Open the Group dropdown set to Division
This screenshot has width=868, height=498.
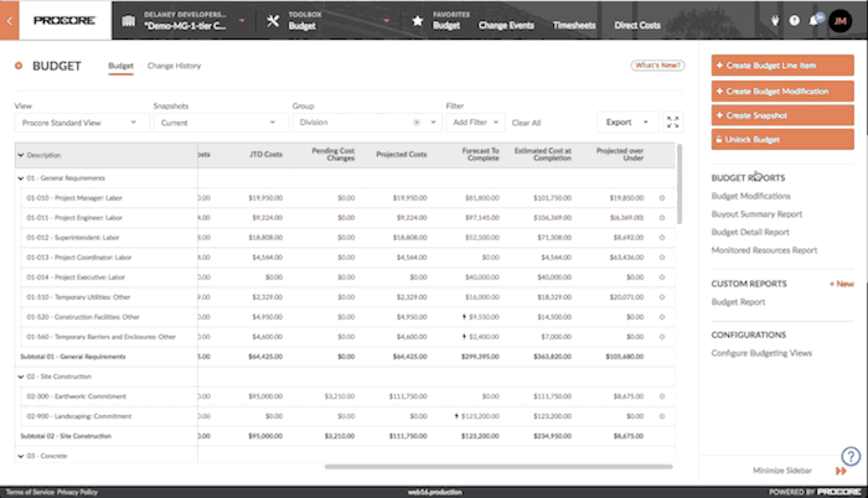(367, 123)
